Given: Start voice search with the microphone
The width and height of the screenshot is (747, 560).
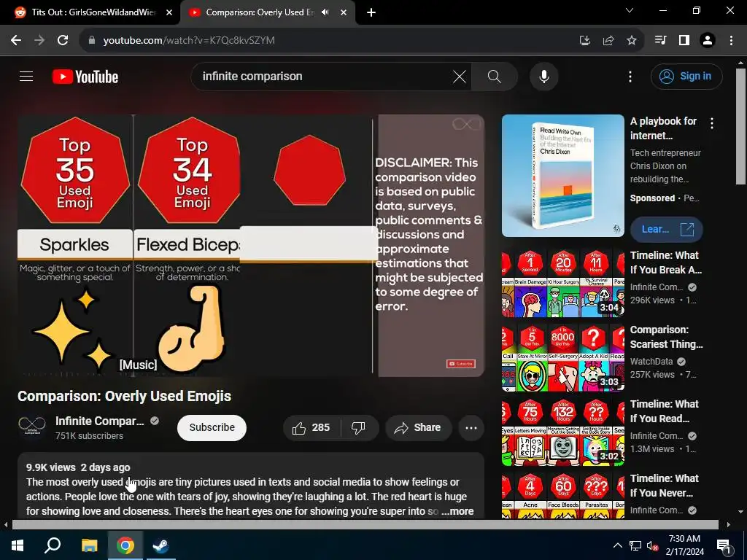Looking at the screenshot, I should point(544,76).
